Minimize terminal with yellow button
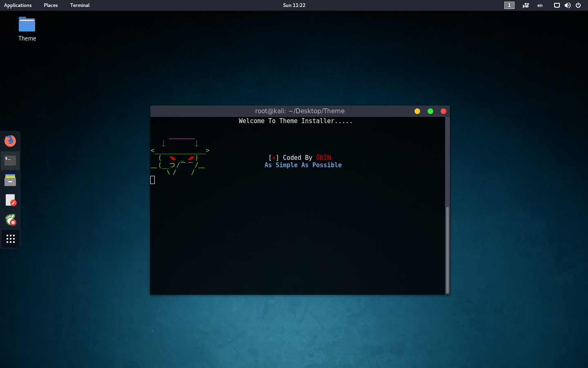Screen dimensions: 588x368 (x=417, y=111)
